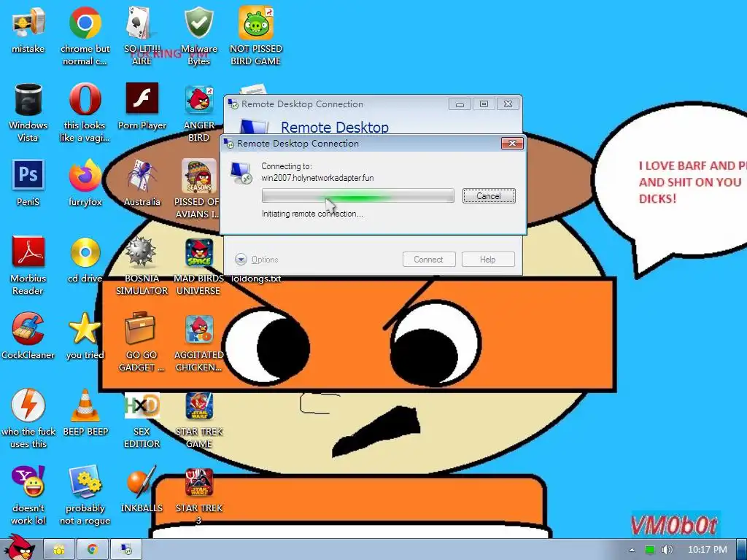Open the 'cd drive' disc icon
Image resolution: width=747 pixels, height=560 pixels.
pos(85,252)
